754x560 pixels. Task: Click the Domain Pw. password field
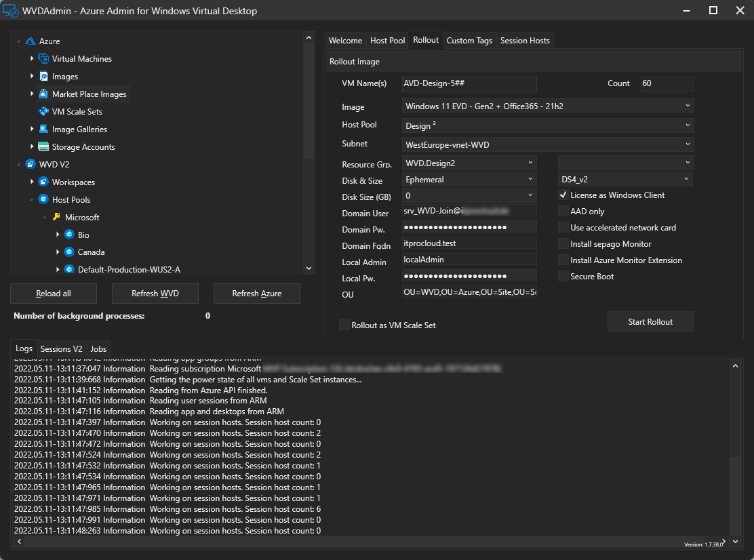click(469, 227)
